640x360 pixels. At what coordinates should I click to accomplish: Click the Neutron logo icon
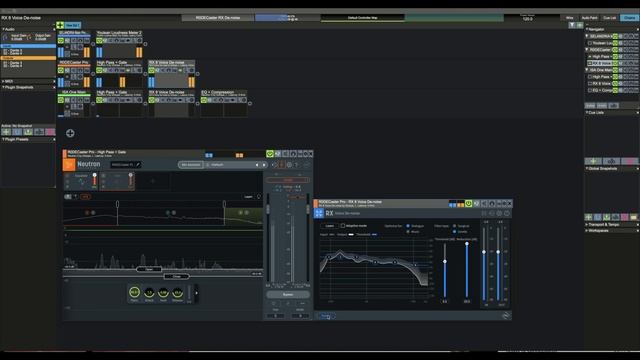[x=69, y=164]
